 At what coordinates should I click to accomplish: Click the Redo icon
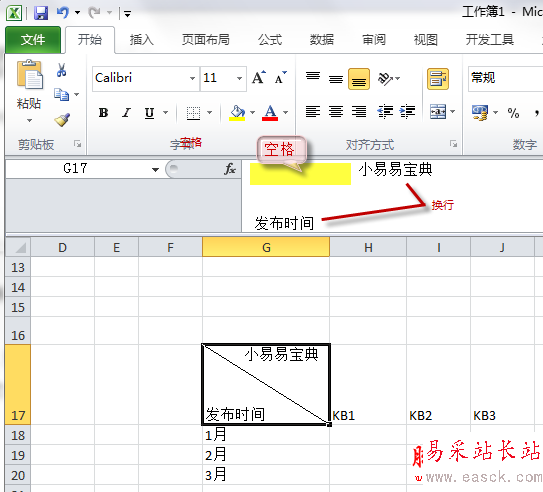pyautogui.click(x=94, y=13)
